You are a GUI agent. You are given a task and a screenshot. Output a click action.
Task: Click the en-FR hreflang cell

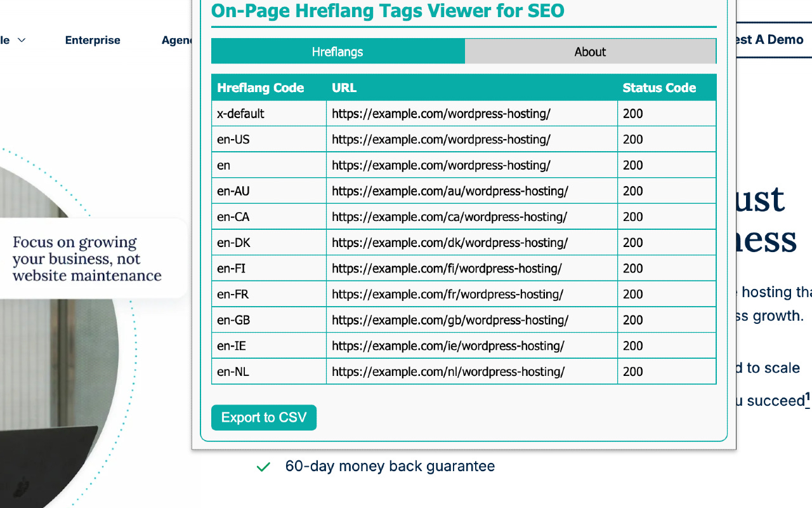[x=269, y=294]
